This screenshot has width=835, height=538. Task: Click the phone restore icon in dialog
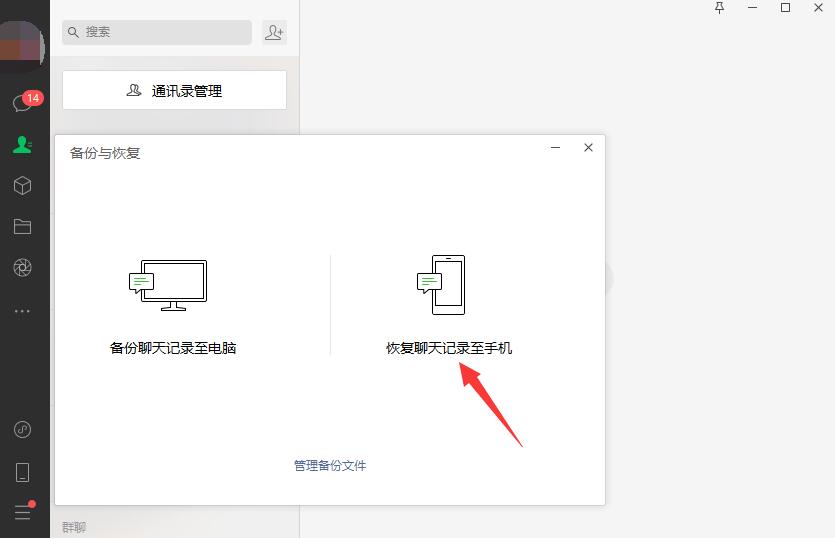[x=442, y=284]
